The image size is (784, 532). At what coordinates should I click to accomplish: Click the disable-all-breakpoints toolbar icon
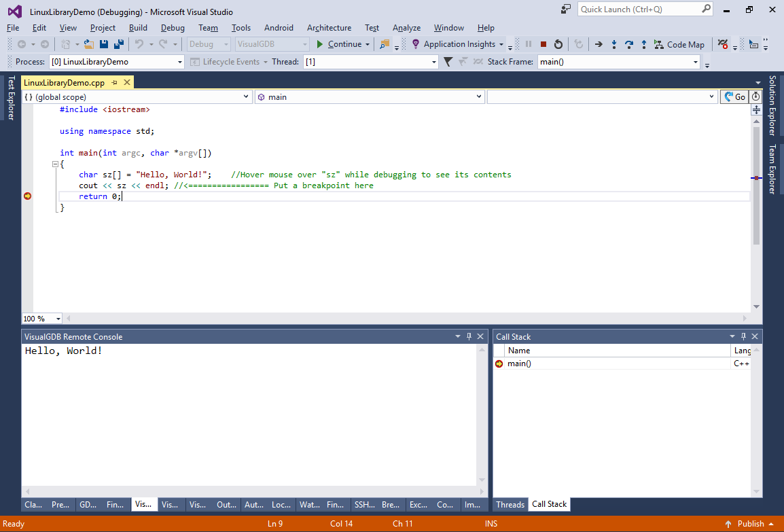point(722,44)
